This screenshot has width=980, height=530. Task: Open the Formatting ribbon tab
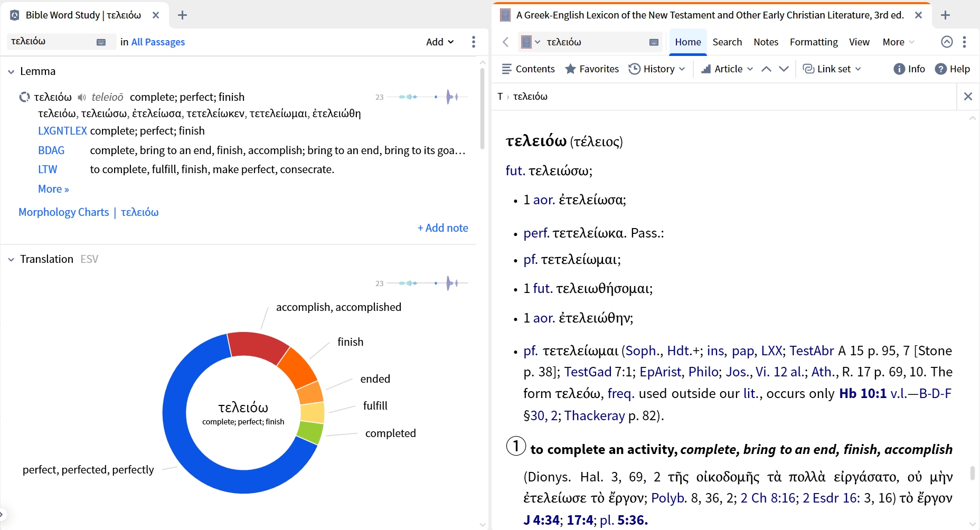click(x=814, y=42)
